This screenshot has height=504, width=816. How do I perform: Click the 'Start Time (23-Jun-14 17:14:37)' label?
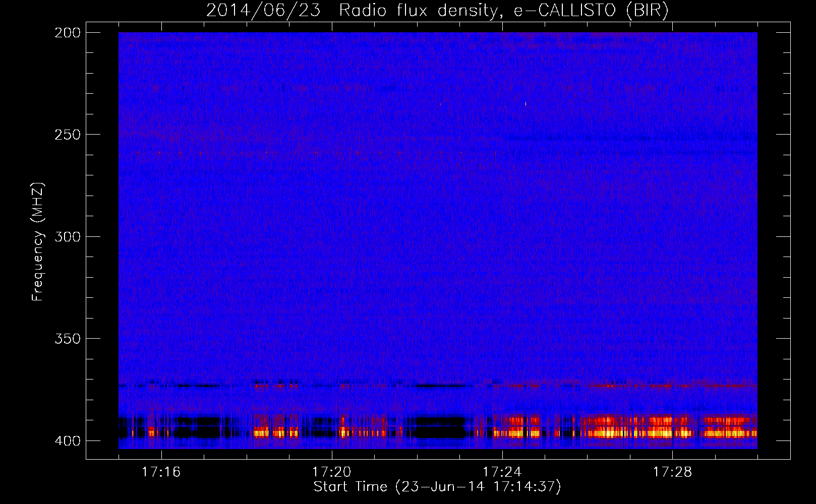coord(437,487)
